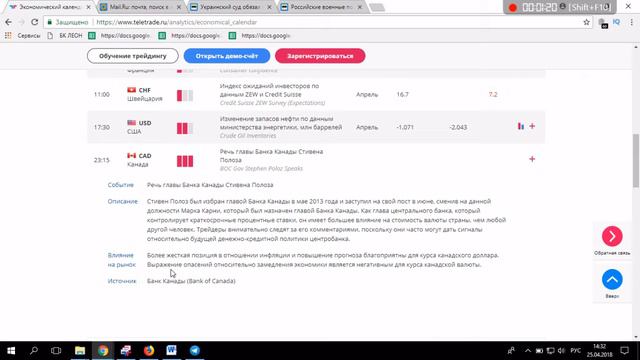Open third docs.google bookmark
The width and height of the screenshot is (640, 360).
260,36
